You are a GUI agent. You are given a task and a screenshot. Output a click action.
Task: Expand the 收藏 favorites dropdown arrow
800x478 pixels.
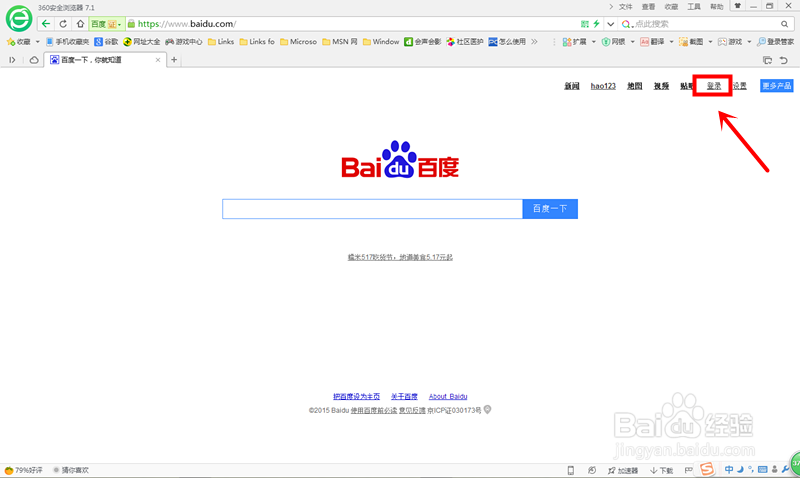click(x=37, y=42)
